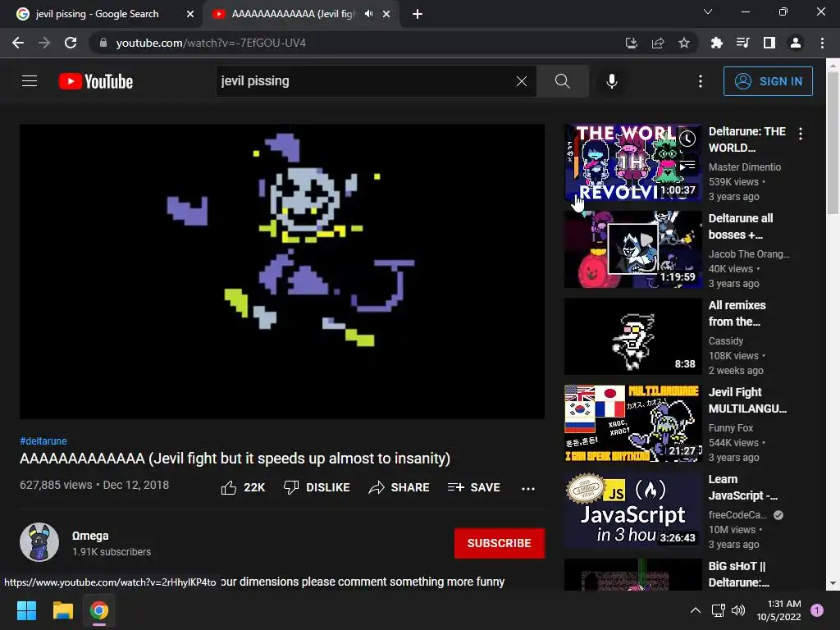
Task: Open Windows Start menu
Action: [x=26, y=610]
